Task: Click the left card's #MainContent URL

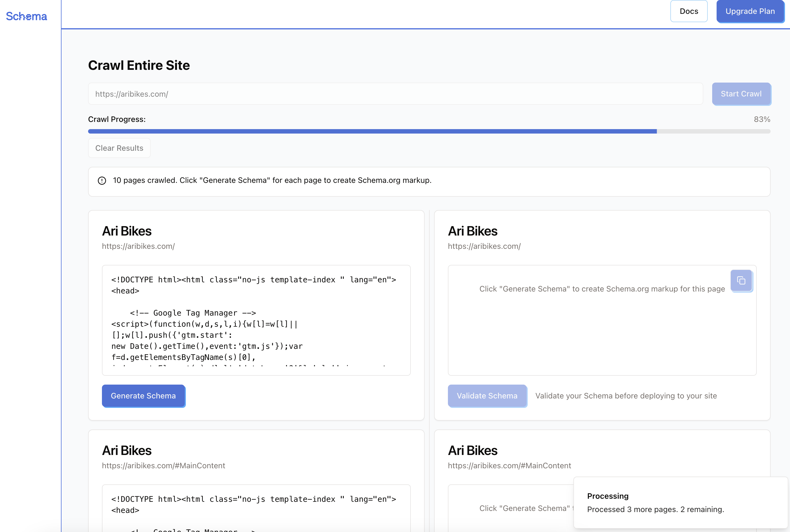Action: pyautogui.click(x=163, y=465)
